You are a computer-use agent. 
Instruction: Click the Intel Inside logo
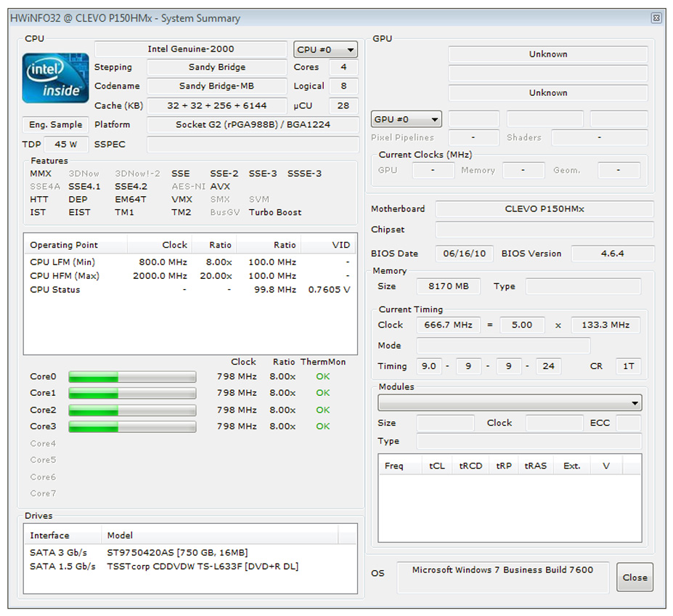click(55, 78)
